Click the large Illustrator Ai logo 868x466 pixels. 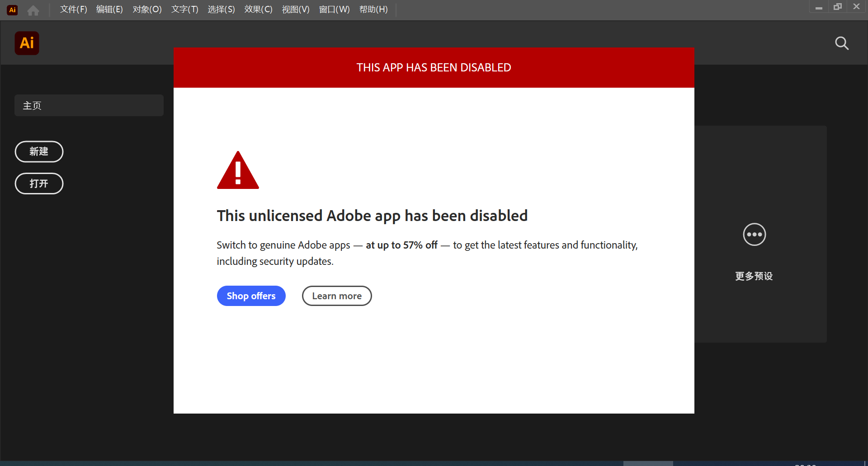tap(27, 43)
